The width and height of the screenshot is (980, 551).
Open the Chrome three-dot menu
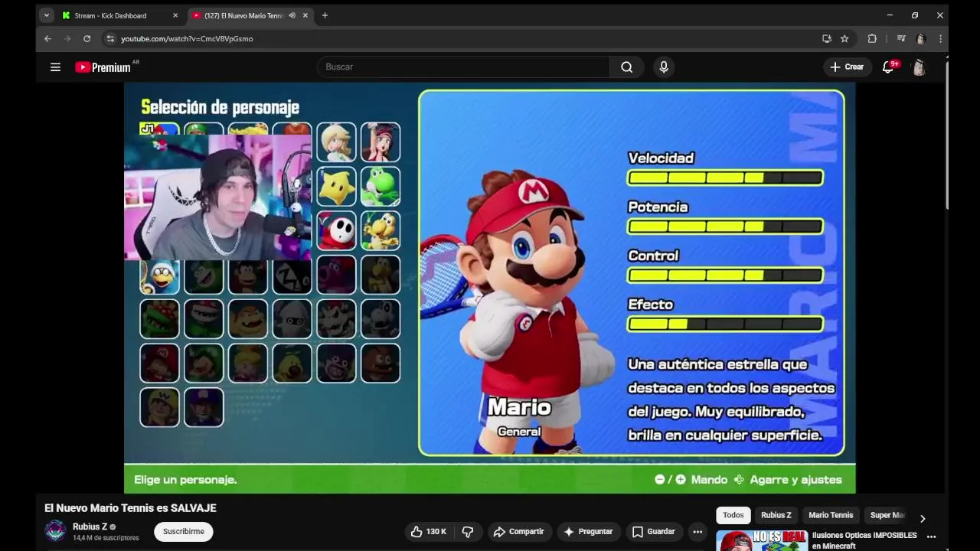point(940,38)
